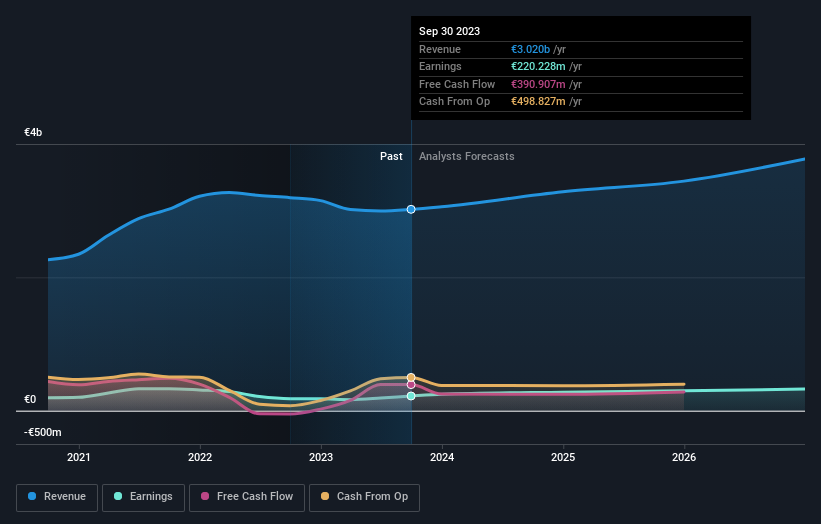Select the orange Cash From Op data point

[411, 377]
